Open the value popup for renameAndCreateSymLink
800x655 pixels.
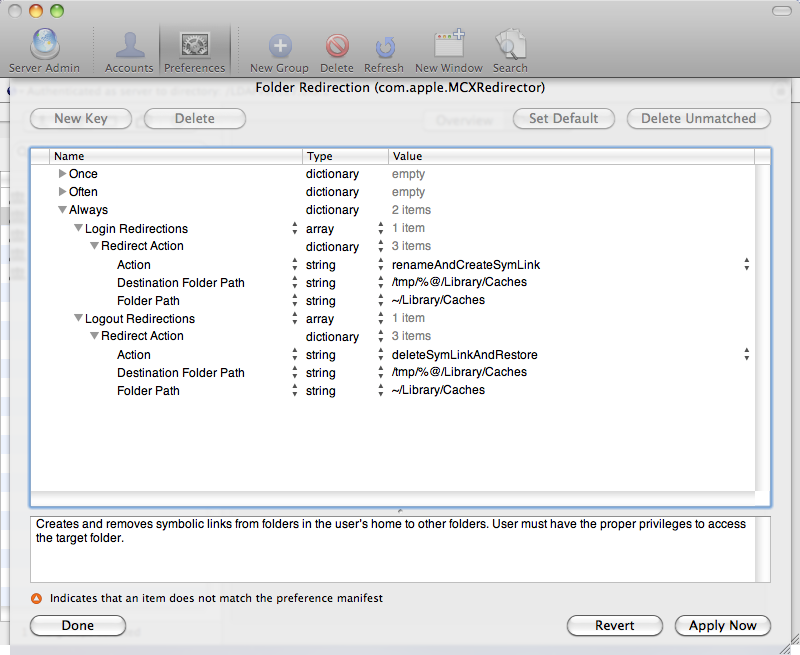[746, 264]
